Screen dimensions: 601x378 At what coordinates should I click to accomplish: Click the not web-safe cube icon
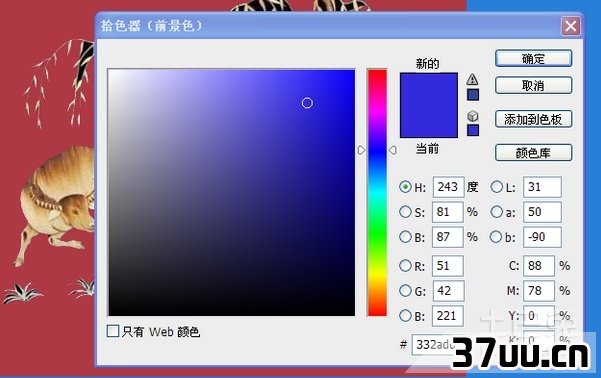click(473, 116)
